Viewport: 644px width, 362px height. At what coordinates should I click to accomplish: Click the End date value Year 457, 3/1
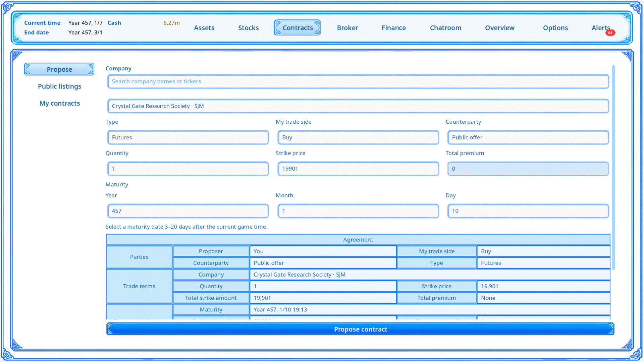click(85, 33)
